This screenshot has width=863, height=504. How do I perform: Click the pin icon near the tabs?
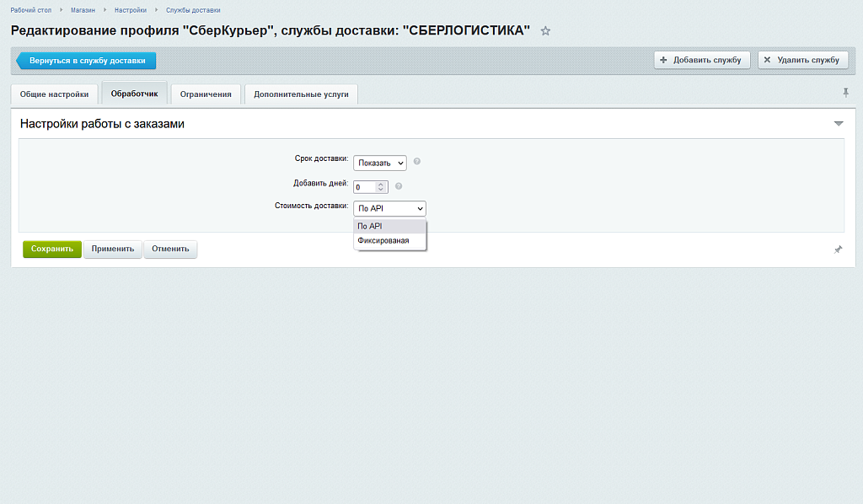[846, 94]
